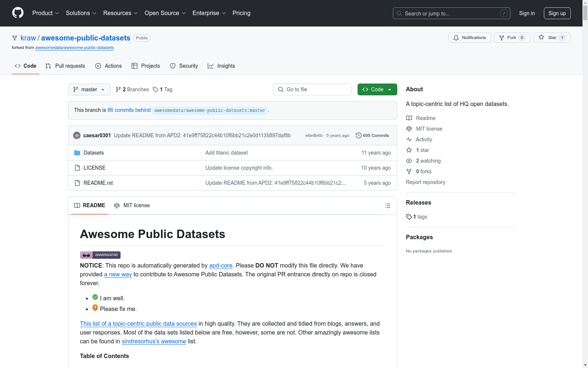Open the README.rst file
The width and height of the screenshot is (588, 368).
point(98,183)
